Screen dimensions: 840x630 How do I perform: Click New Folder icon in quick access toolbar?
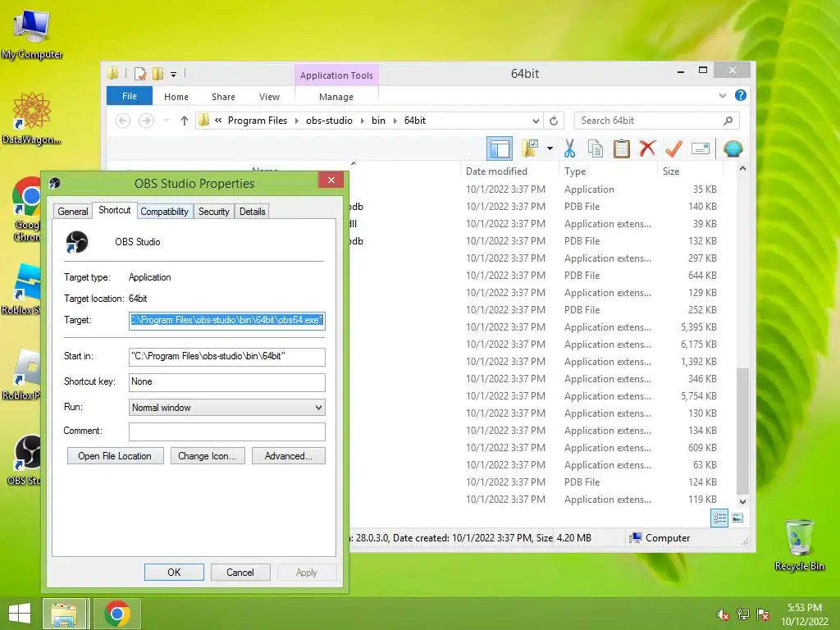pyautogui.click(x=158, y=74)
